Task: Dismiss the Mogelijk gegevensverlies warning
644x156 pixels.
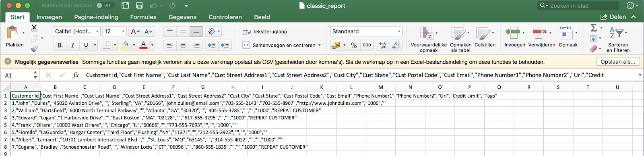Action: coord(8,62)
